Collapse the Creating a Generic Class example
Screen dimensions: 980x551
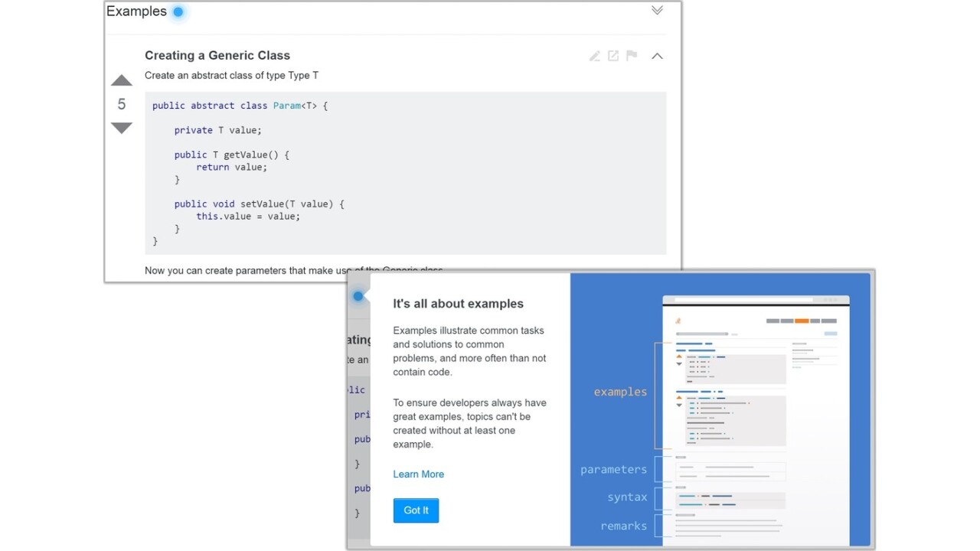[657, 56]
